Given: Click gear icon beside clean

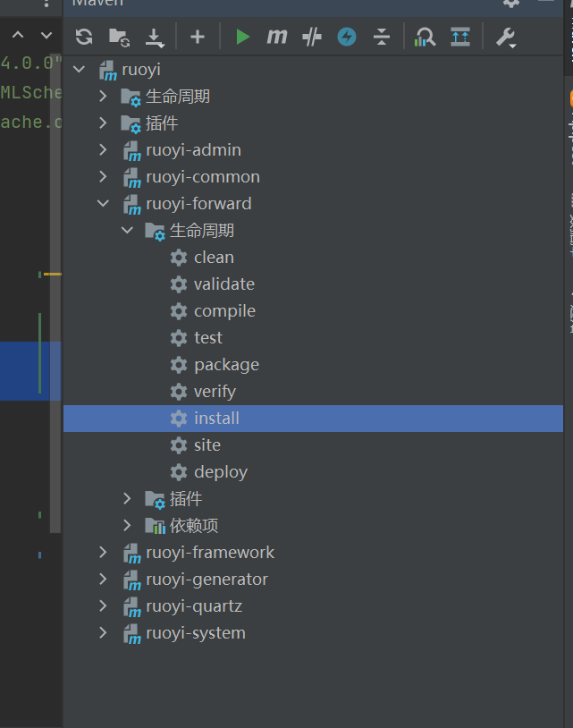Looking at the screenshot, I should coord(179,258).
